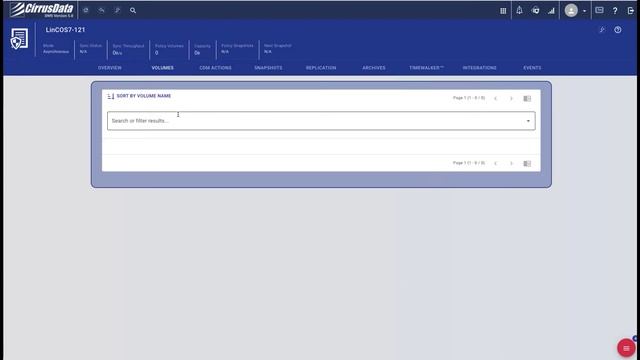Click the top Page 1 pagination text

(x=469, y=98)
